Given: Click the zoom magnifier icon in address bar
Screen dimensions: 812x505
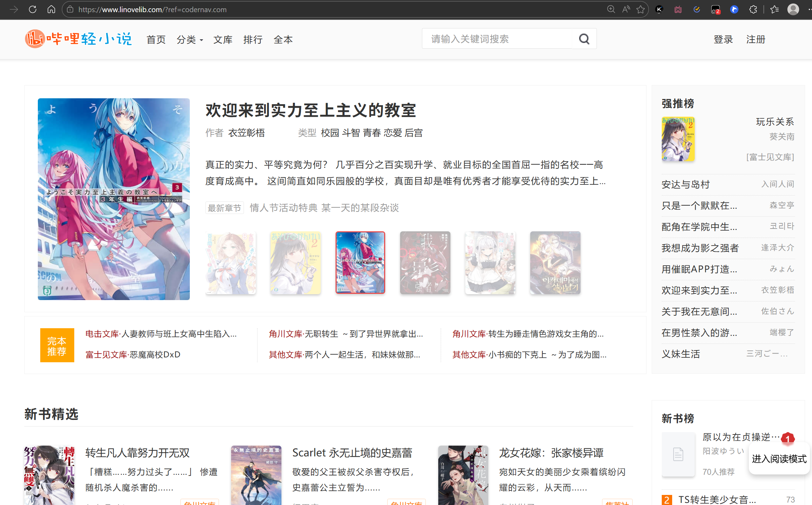Looking at the screenshot, I should tap(611, 9).
